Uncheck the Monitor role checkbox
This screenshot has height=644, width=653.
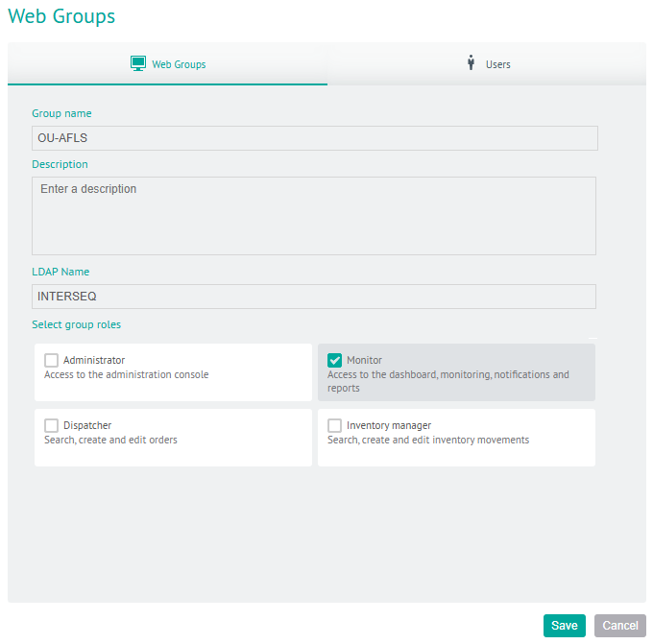[x=334, y=360]
